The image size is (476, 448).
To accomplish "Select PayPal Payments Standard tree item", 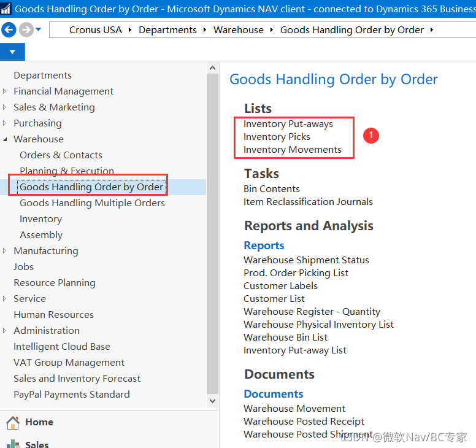I will click(72, 394).
